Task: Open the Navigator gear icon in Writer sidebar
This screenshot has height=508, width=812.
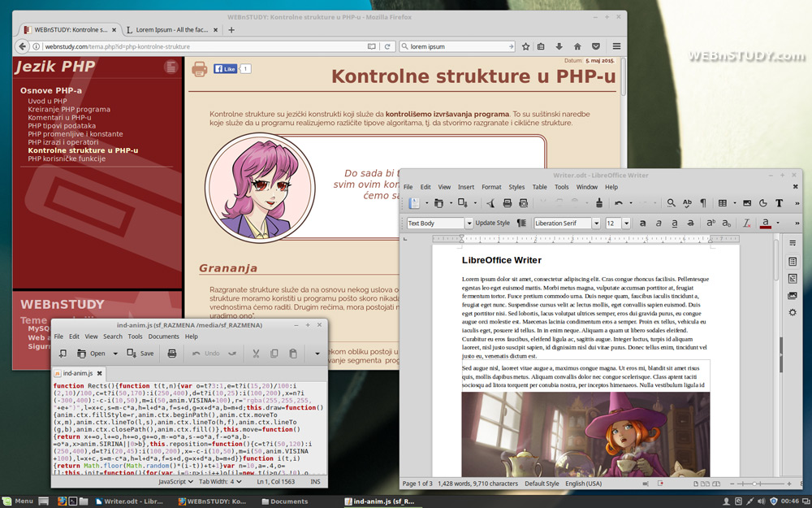Action: (x=793, y=313)
